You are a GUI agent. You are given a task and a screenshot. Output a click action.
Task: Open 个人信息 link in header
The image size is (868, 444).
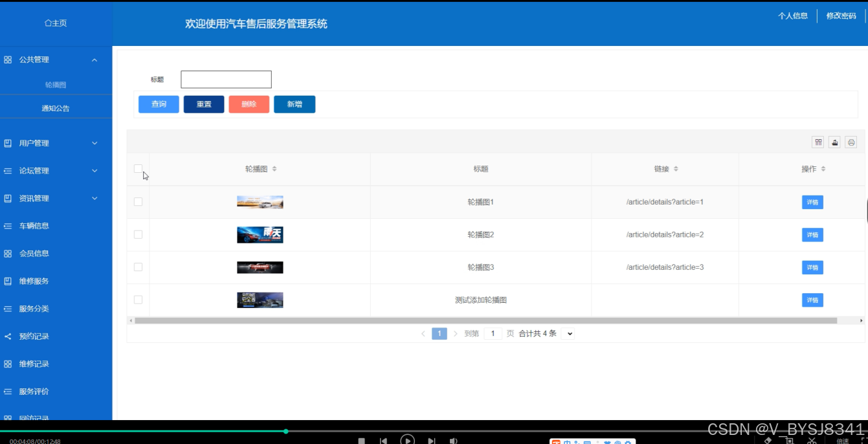tap(793, 16)
